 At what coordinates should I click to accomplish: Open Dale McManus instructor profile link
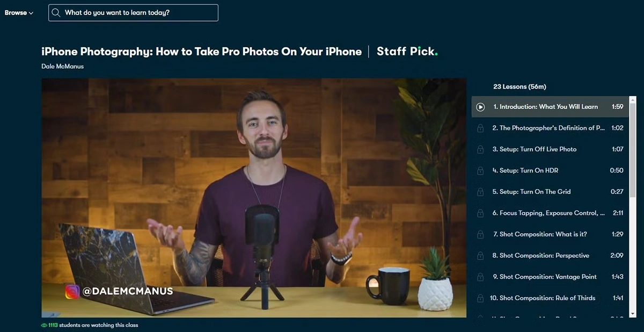tap(62, 67)
